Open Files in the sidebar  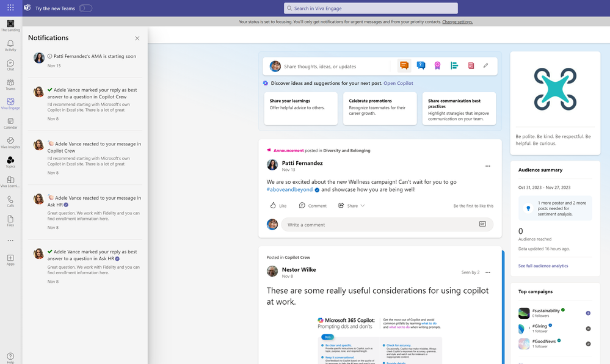(10, 220)
